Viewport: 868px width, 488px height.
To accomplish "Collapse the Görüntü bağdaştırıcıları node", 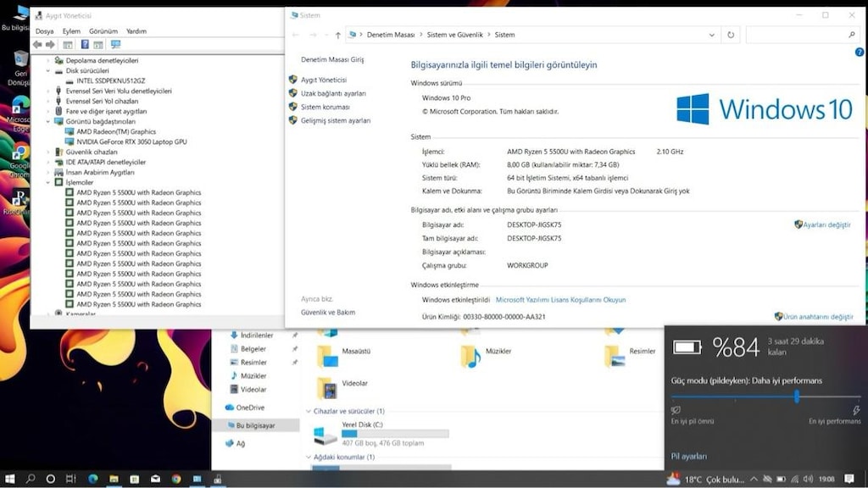I will pyautogui.click(x=48, y=121).
